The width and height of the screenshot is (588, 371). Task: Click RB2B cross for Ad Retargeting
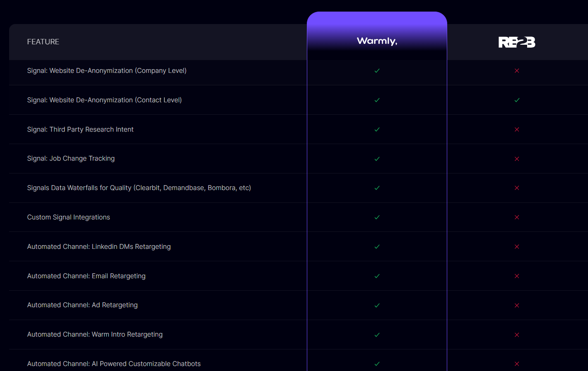517,306
